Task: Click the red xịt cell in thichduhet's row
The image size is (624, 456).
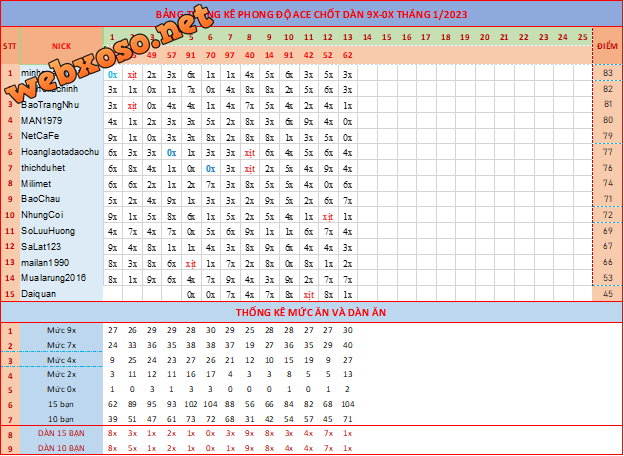Action: pos(250,169)
